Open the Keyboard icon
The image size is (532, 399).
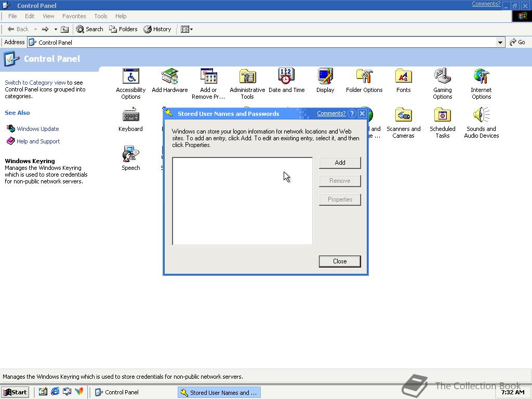(130, 115)
